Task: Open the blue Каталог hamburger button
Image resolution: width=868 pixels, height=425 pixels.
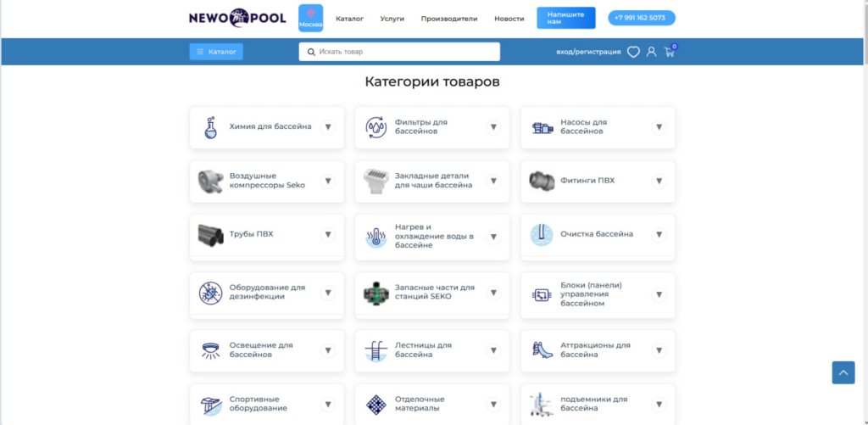Action: (x=216, y=52)
